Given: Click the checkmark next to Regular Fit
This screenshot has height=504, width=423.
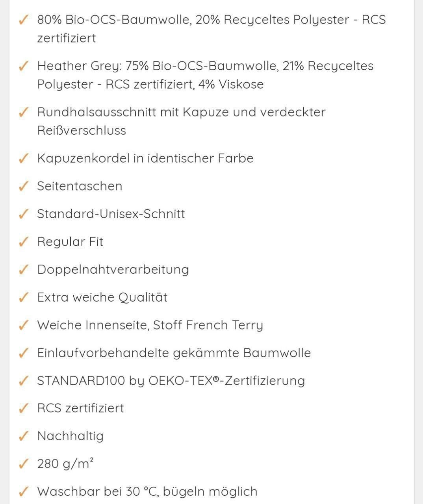Looking at the screenshot, I should coord(24,241).
